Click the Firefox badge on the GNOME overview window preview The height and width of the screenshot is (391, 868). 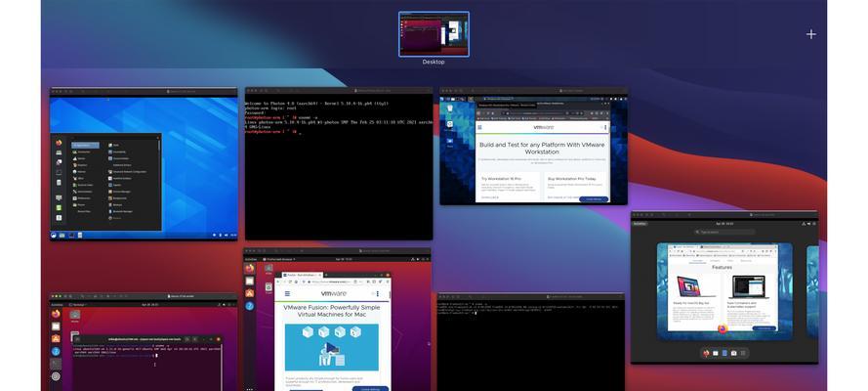tap(723, 329)
